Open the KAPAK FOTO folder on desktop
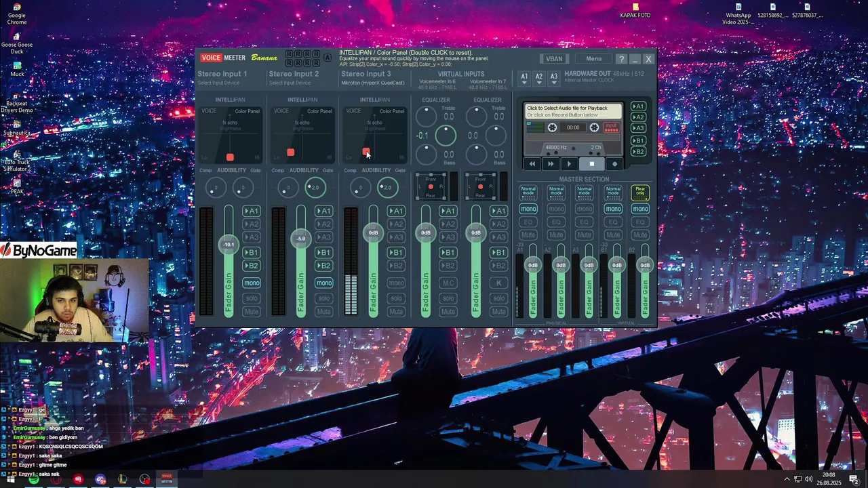Image resolution: width=868 pixels, height=488 pixels. click(x=635, y=11)
